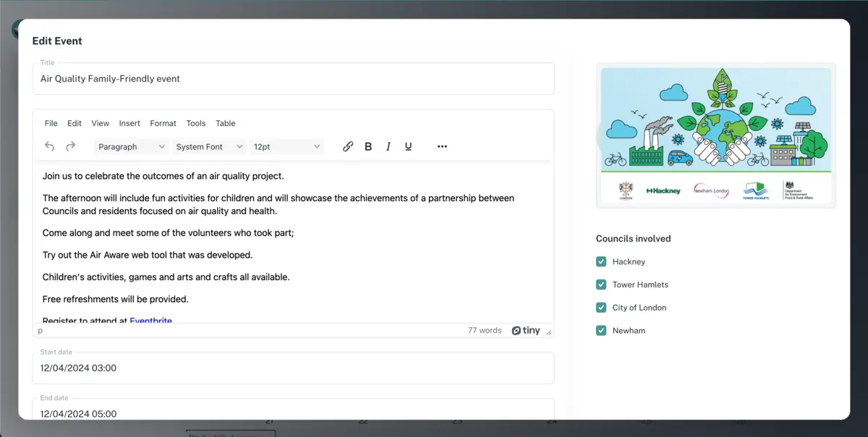Click the Undo icon in the editor toolbar
Screen dimensions: 868x437
49,146
